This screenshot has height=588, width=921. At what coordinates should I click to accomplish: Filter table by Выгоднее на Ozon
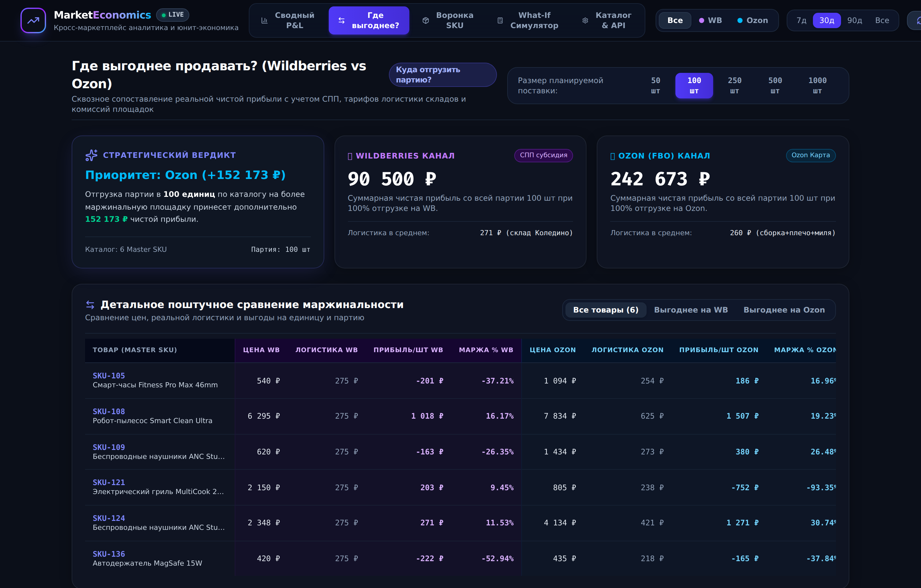784,310
